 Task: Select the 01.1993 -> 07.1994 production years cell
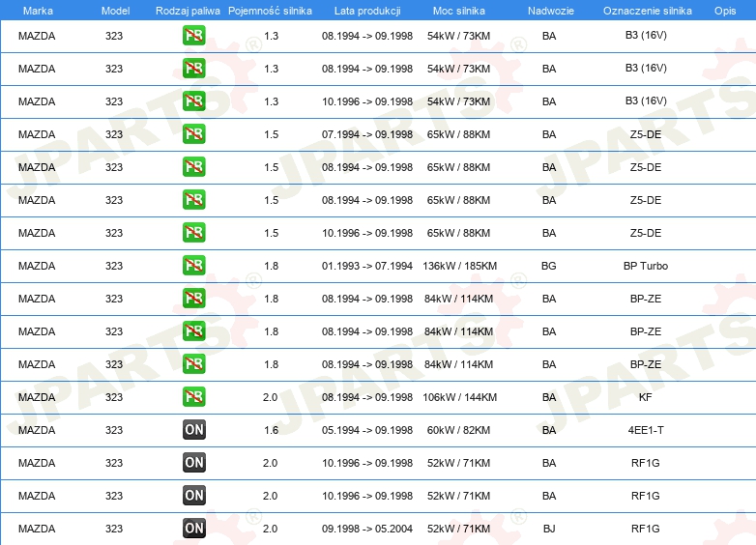pyautogui.click(x=367, y=266)
